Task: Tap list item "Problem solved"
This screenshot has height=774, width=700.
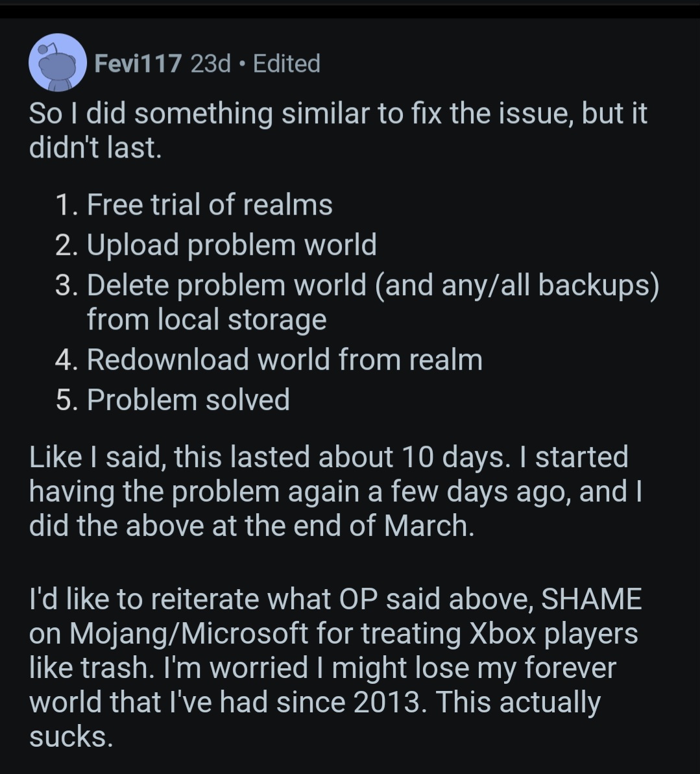Action: (188, 400)
